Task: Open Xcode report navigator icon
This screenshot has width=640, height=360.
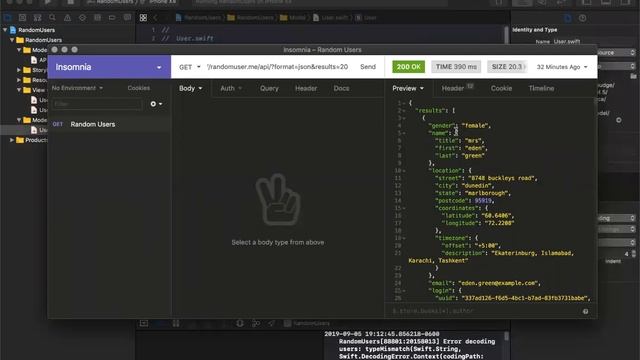Action: pyautogui.click(x=127, y=18)
